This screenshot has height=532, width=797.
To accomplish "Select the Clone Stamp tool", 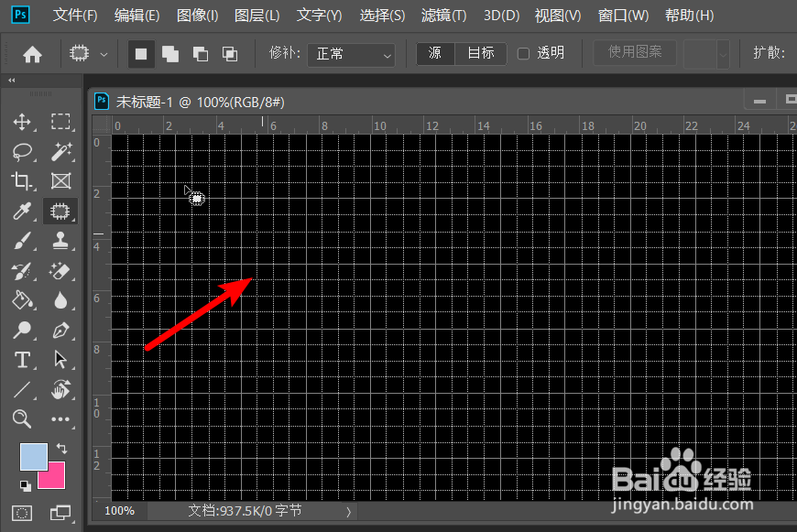I will coord(60,241).
